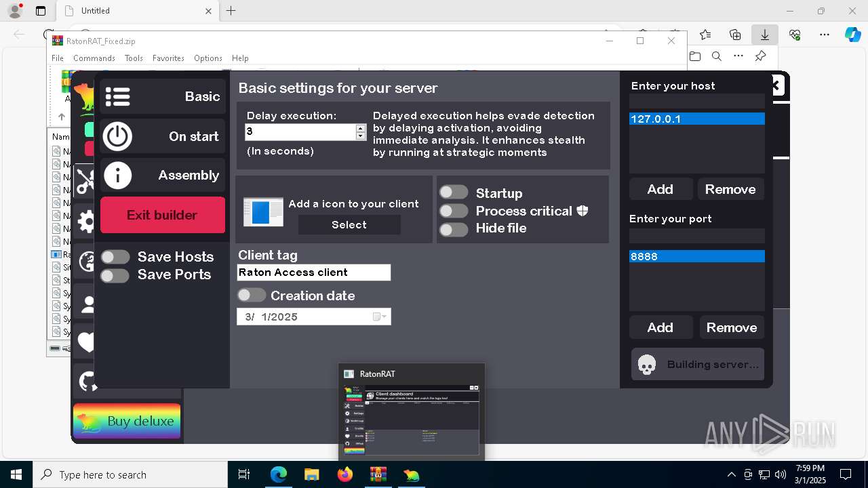Click the skull icon beside Building server
Screen dimensions: 868x488
(647, 365)
